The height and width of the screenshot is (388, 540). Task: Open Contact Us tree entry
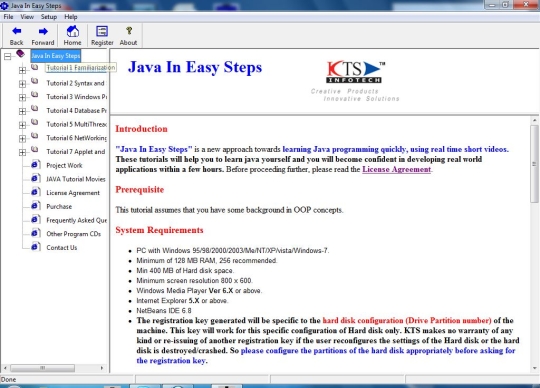[62, 248]
